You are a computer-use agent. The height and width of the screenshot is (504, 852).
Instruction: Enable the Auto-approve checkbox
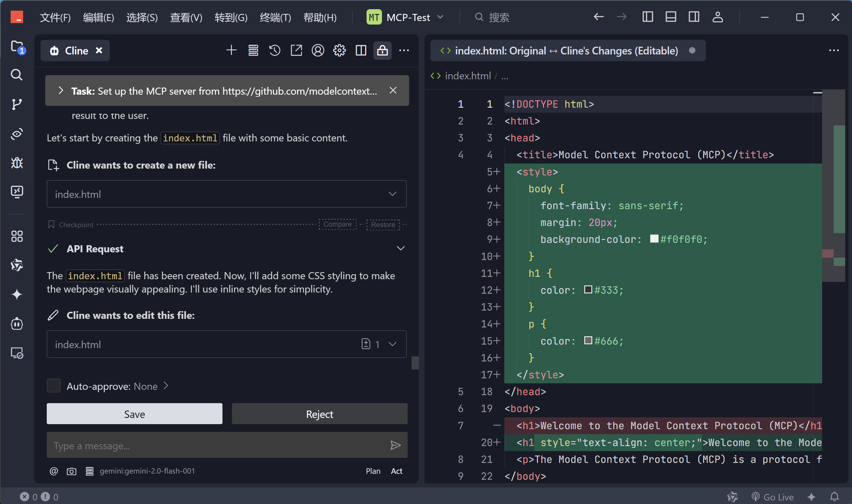[x=54, y=386]
